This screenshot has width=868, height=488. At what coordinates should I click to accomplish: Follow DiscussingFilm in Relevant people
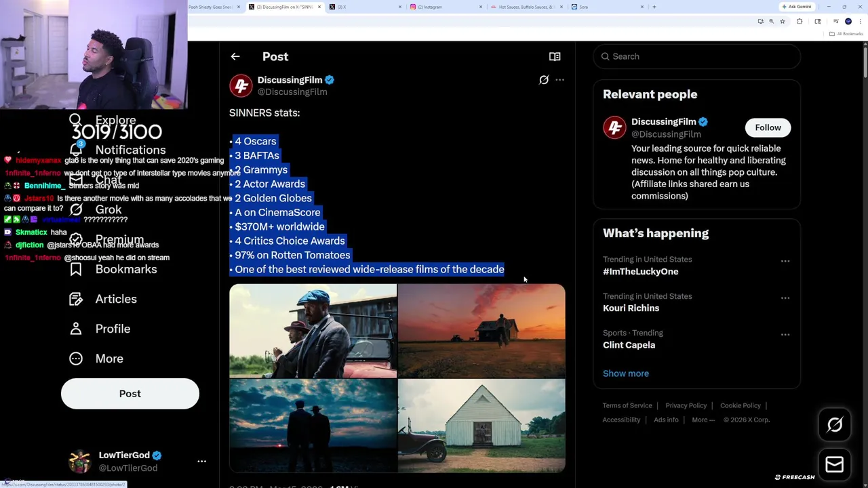click(768, 127)
